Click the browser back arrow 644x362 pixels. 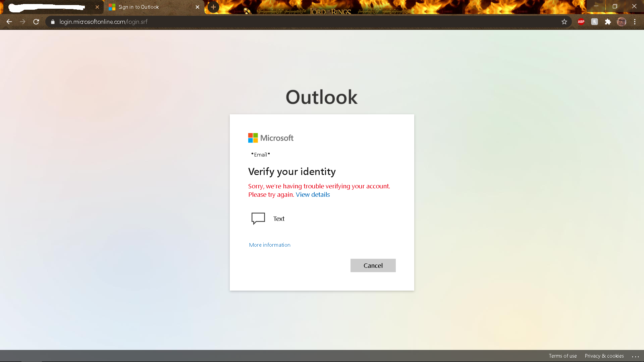tap(9, 22)
